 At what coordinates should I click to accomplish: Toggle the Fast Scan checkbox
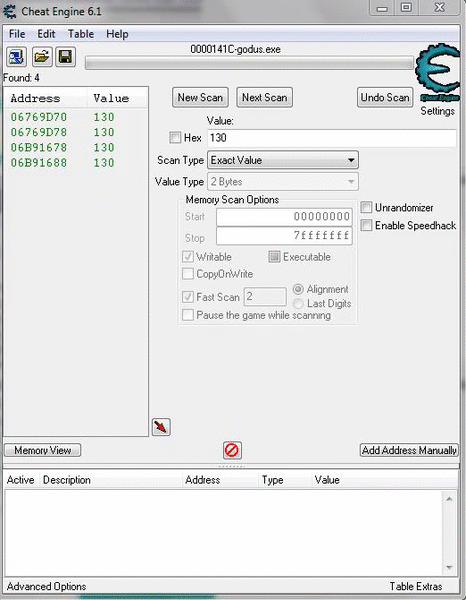(x=187, y=297)
